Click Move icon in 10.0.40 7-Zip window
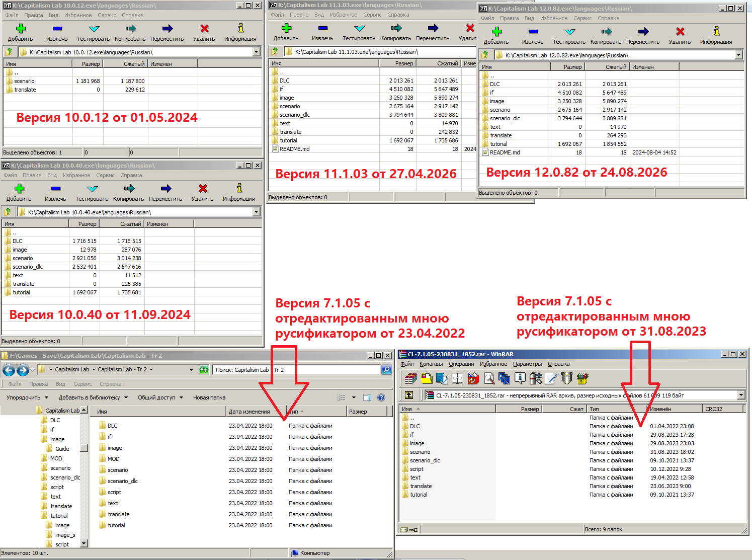The height and width of the screenshot is (560, 752). [166, 189]
